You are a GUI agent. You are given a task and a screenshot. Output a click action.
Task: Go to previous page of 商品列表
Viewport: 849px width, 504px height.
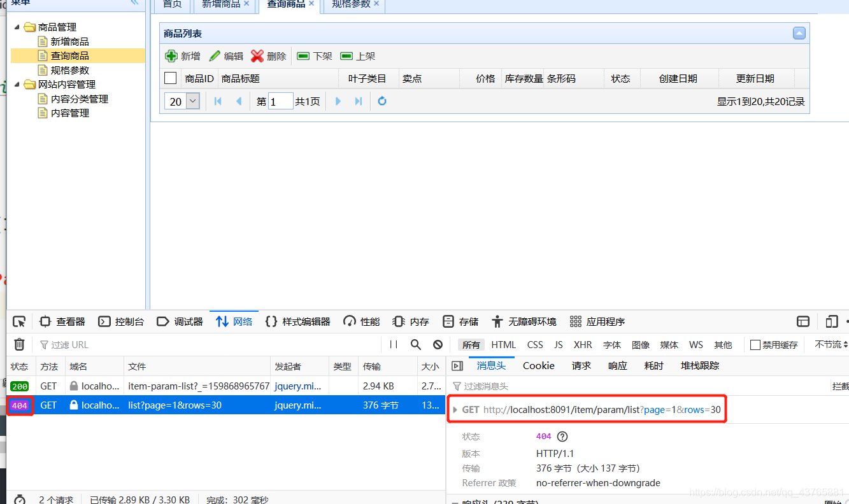coord(239,101)
